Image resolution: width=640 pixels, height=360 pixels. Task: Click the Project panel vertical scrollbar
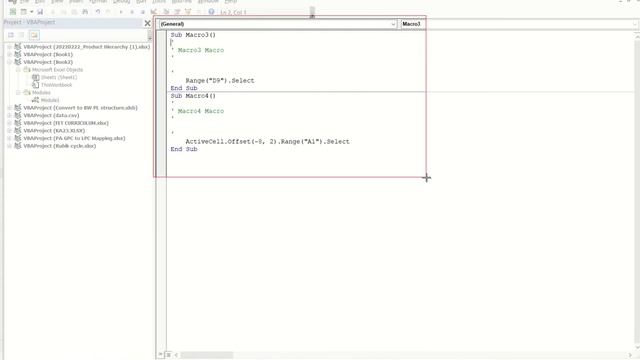(150, 36)
